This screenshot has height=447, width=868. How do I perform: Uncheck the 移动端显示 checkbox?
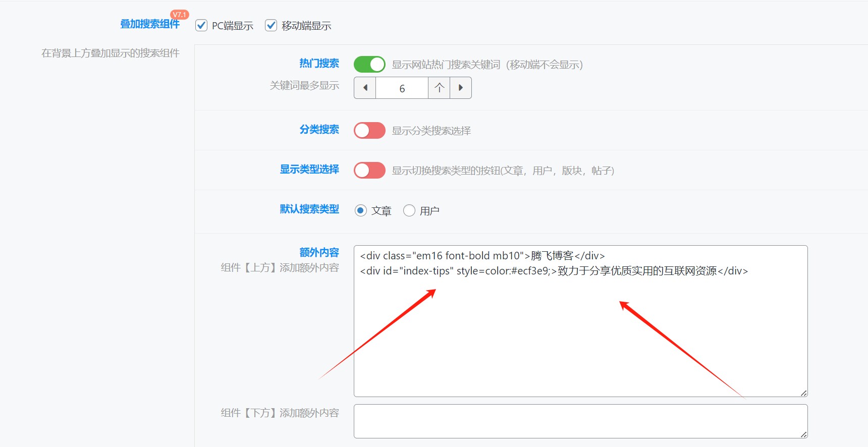[x=271, y=25]
